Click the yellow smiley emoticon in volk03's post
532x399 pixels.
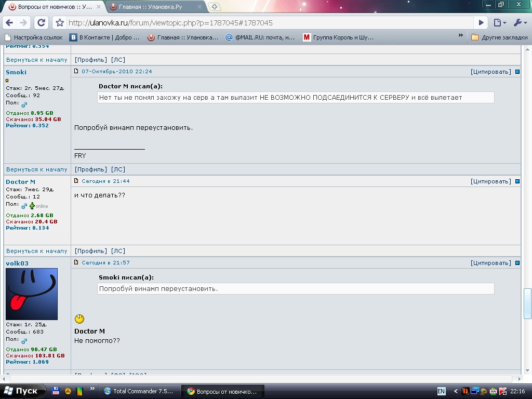click(x=79, y=318)
